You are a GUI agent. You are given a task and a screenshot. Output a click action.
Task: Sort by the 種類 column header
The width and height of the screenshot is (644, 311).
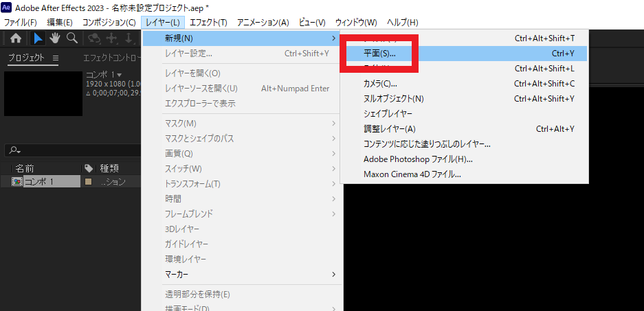click(109, 168)
